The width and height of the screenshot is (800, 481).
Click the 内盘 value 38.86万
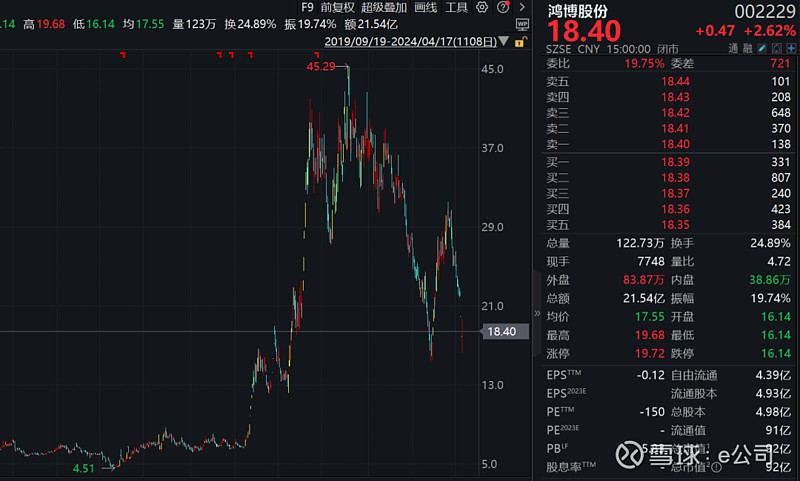pos(770,280)
